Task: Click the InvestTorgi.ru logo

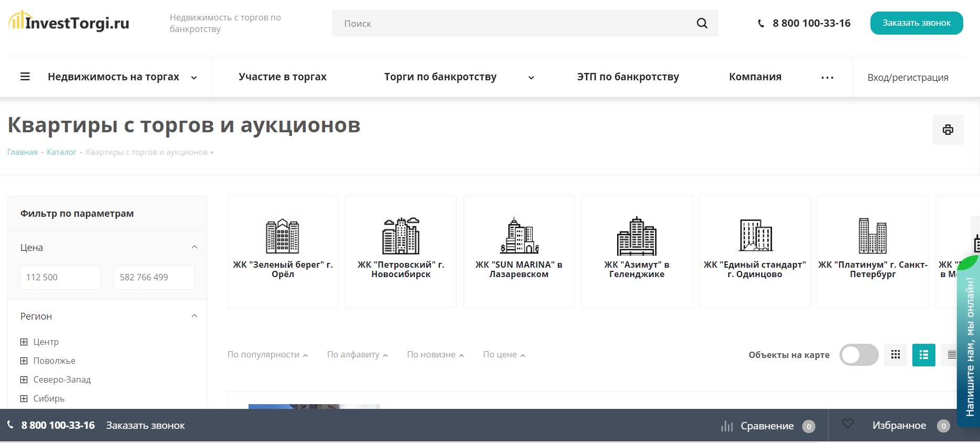Action: point(69,22)
